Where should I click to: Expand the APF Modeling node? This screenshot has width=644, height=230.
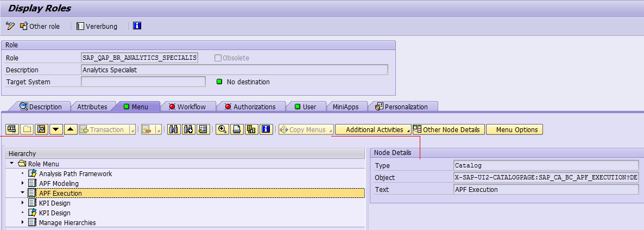tap(22, 183)
